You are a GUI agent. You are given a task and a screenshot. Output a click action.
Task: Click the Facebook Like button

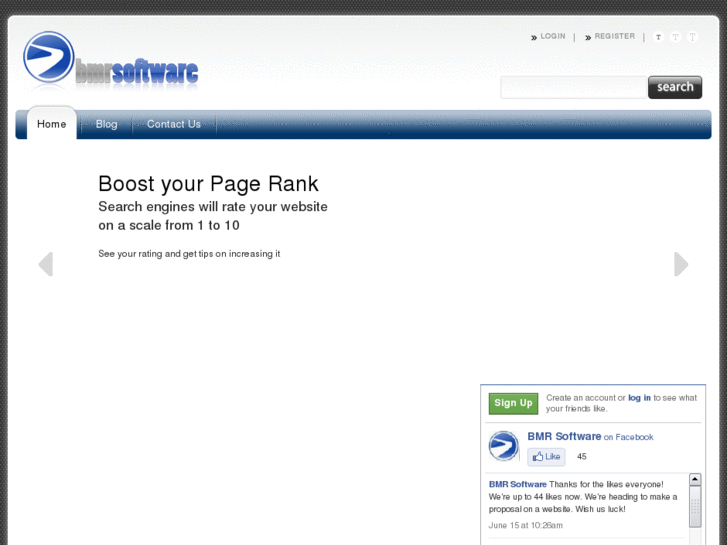click(x=546, y=456)
